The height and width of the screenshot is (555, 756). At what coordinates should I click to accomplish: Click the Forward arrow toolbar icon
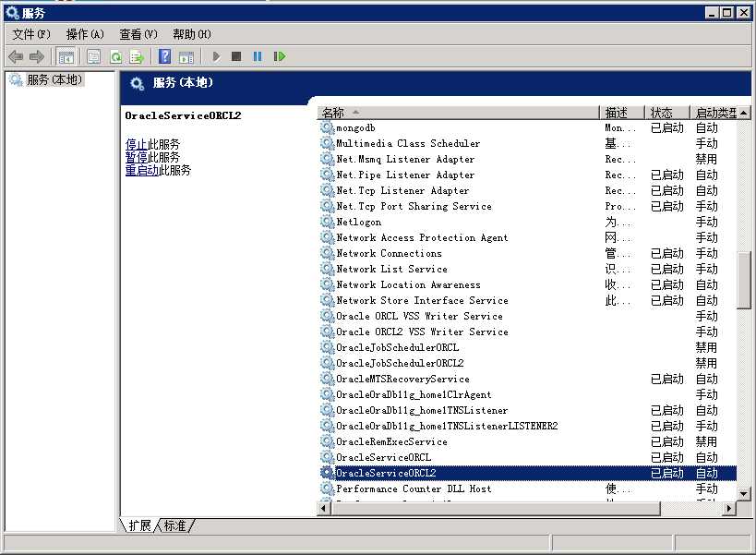37,57
